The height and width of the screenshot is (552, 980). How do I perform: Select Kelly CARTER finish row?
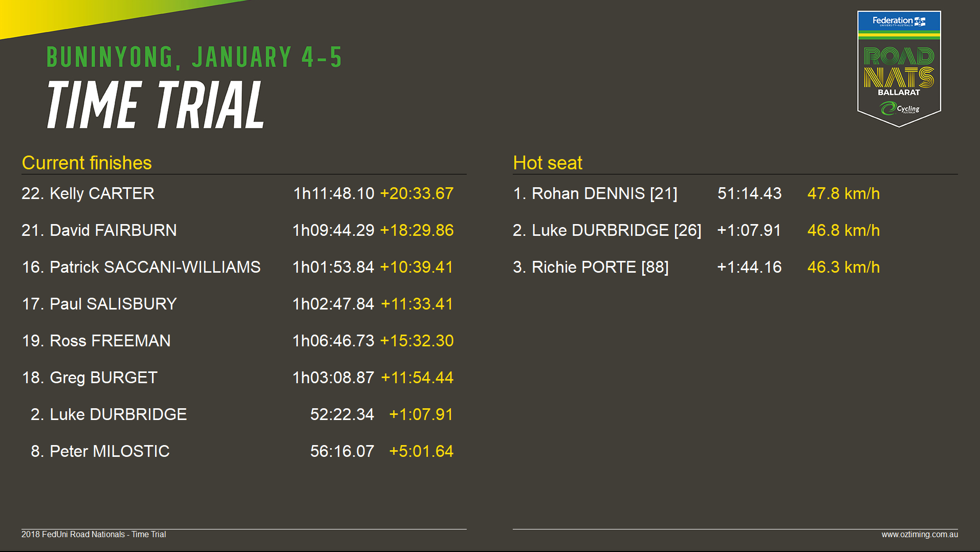(x=237, y=193)
